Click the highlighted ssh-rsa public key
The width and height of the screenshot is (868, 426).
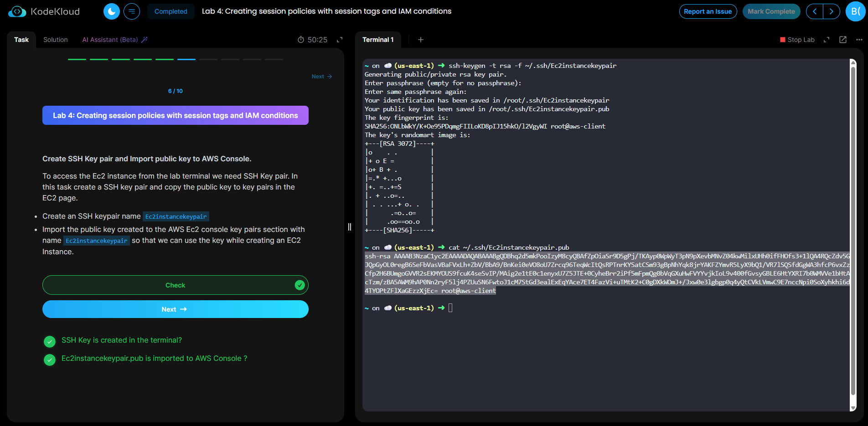pyautogui.click(x=607, y=273)
